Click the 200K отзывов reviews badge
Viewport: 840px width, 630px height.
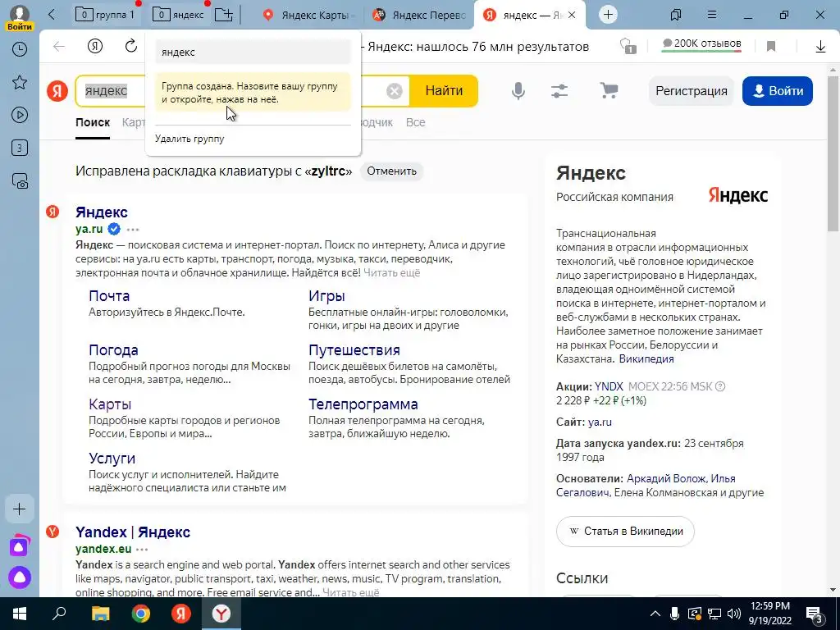(702, 44)
